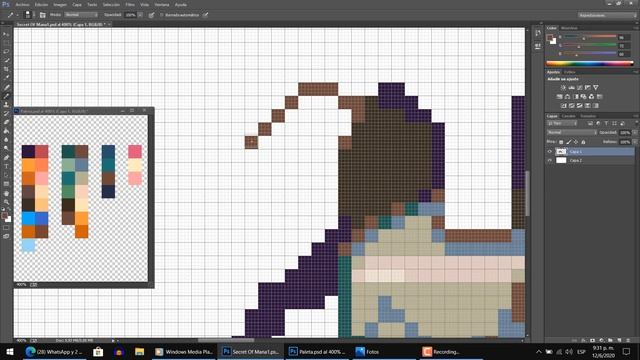Select the History Brush tool

click(6, 114)
